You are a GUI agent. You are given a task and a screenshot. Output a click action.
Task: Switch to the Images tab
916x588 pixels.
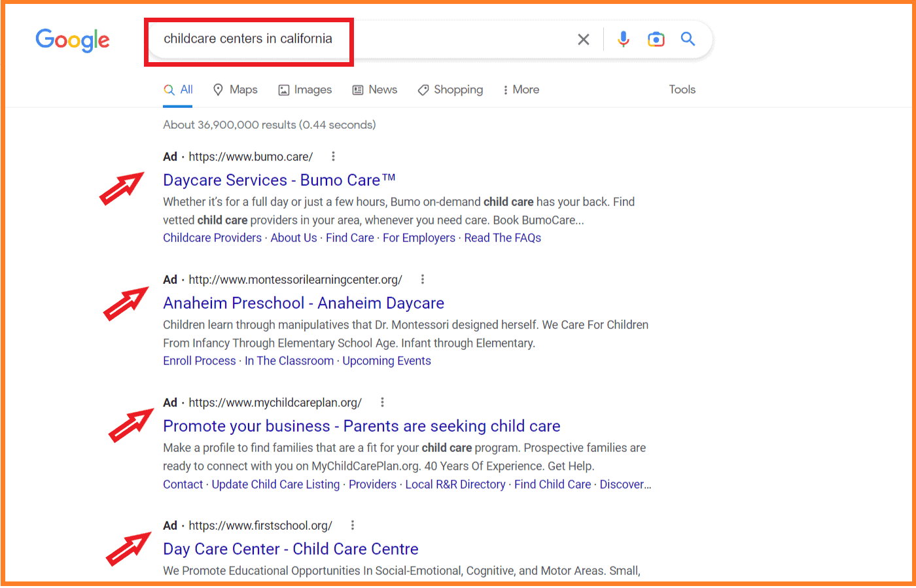click(x=306, y=90)
